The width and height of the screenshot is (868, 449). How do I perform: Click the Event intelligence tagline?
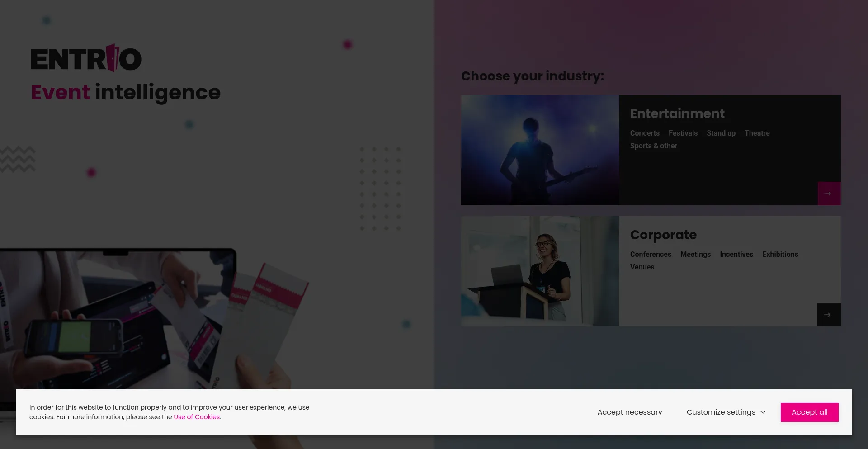click(126, 93)
